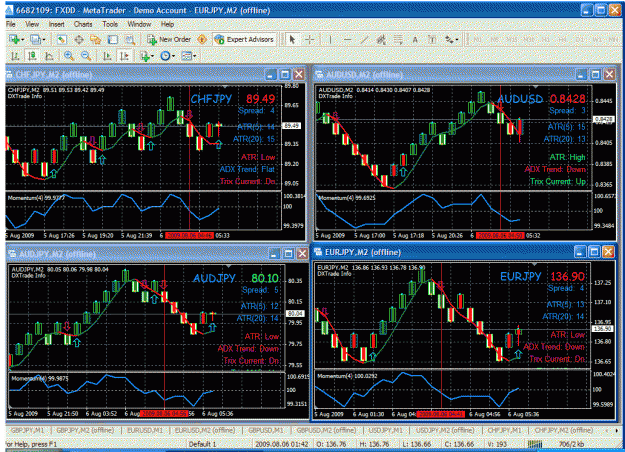Image resolution: width=625 pixels, height=452 pixels.
Task: Expand the New Chart dropdown arrow
Action: 23,39
